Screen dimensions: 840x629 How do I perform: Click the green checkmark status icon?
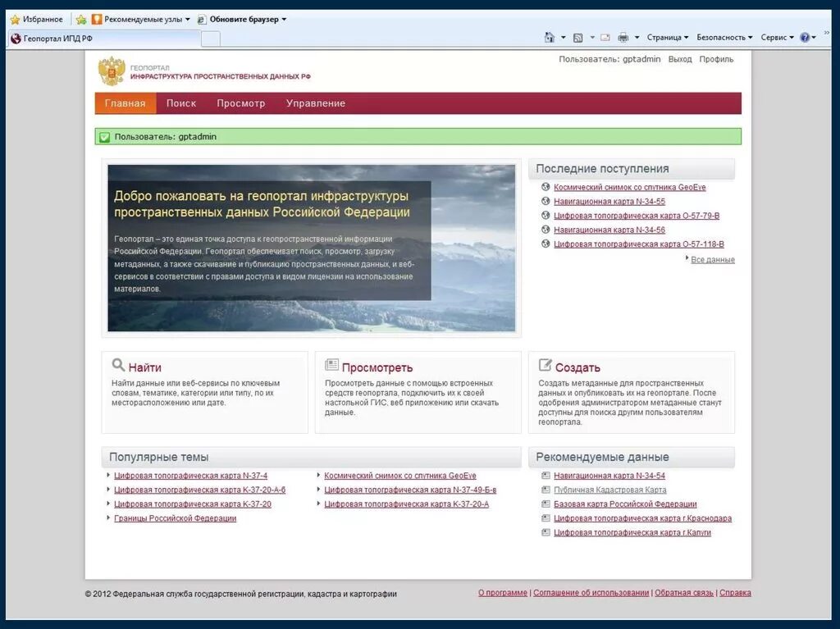pyautogui.click(x=104, y=137)
